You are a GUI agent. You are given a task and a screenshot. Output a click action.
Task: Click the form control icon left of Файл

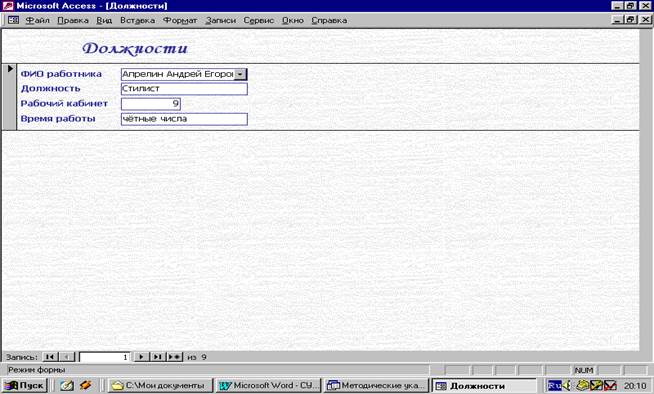(13, 20)
